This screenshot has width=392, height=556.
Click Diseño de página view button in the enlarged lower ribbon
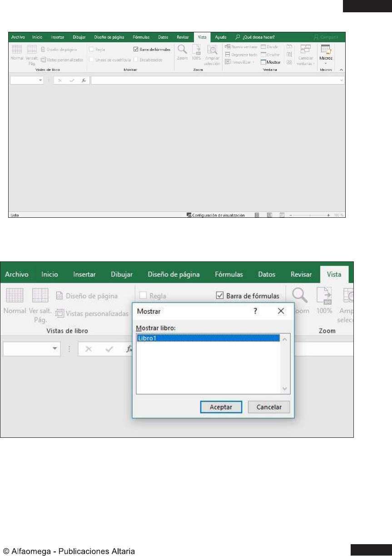click(87, 296)
